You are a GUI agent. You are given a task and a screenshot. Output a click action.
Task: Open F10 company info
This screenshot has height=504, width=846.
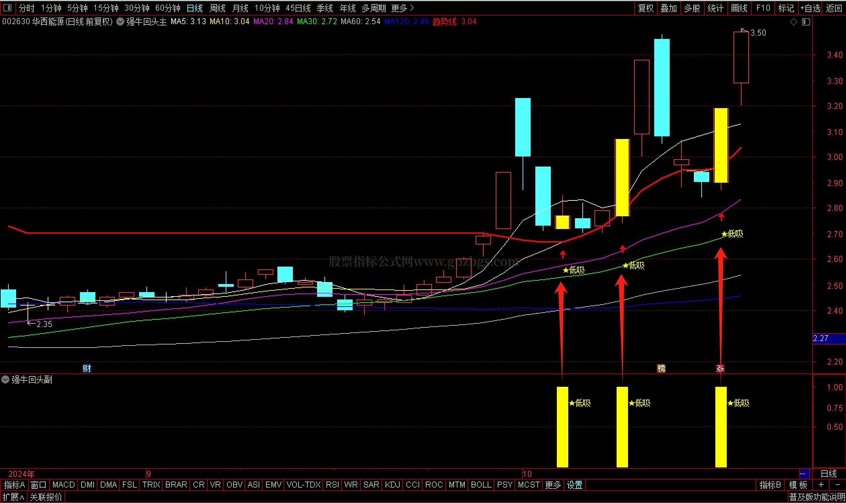point(763,8)
